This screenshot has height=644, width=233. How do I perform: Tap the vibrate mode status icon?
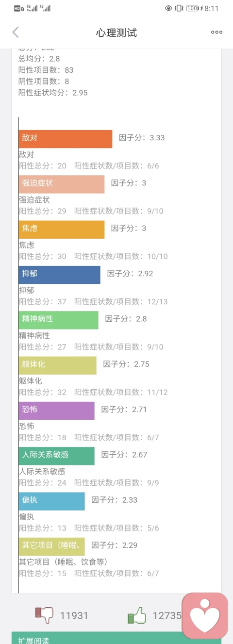[179, 8]
